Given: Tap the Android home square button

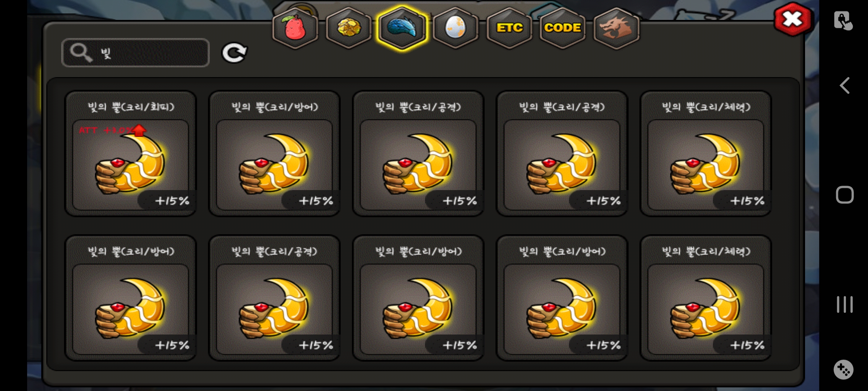Looking at the screenshot, I should tap(844, 195).
